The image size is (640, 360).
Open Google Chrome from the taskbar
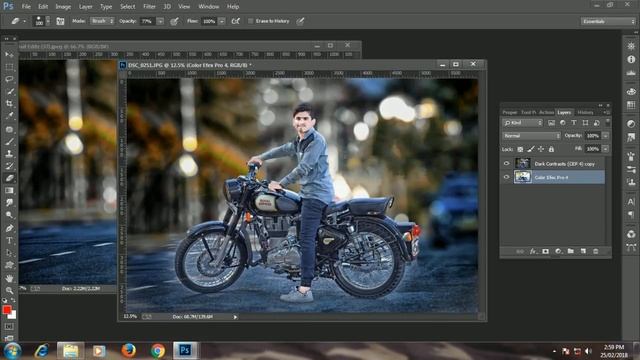(158, 351)
